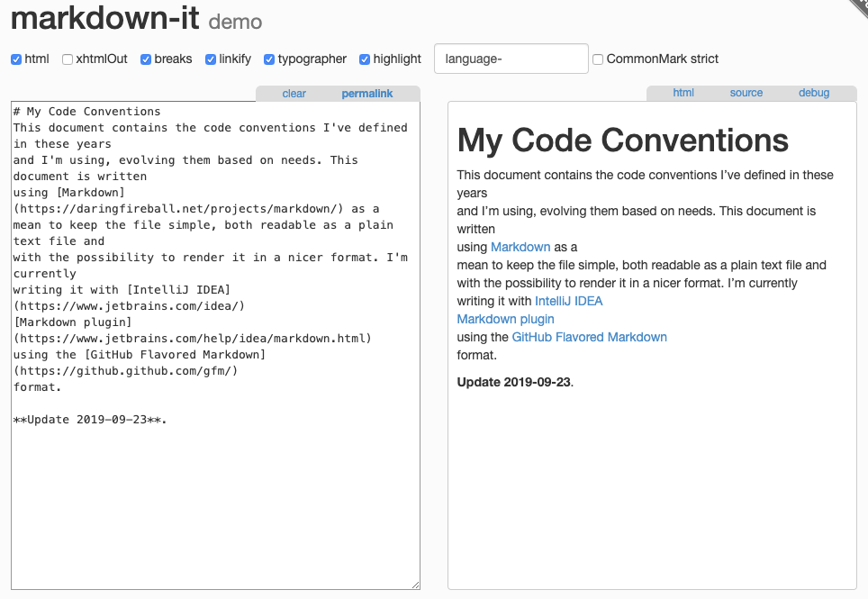Enable the xhtmlOut option
868x599 pixels.
click(x=68, y=59)
